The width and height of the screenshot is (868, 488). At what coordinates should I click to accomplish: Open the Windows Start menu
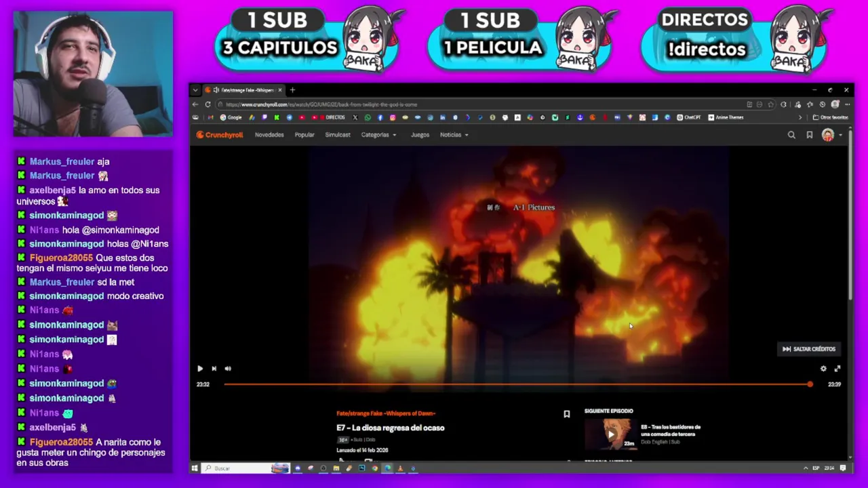[195, 468]
